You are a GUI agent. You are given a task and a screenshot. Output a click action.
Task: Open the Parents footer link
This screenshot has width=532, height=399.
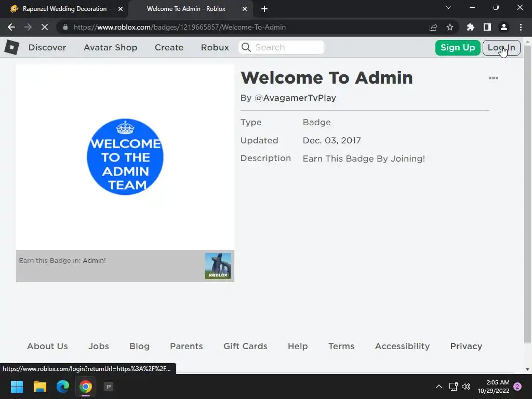[187, 346]
